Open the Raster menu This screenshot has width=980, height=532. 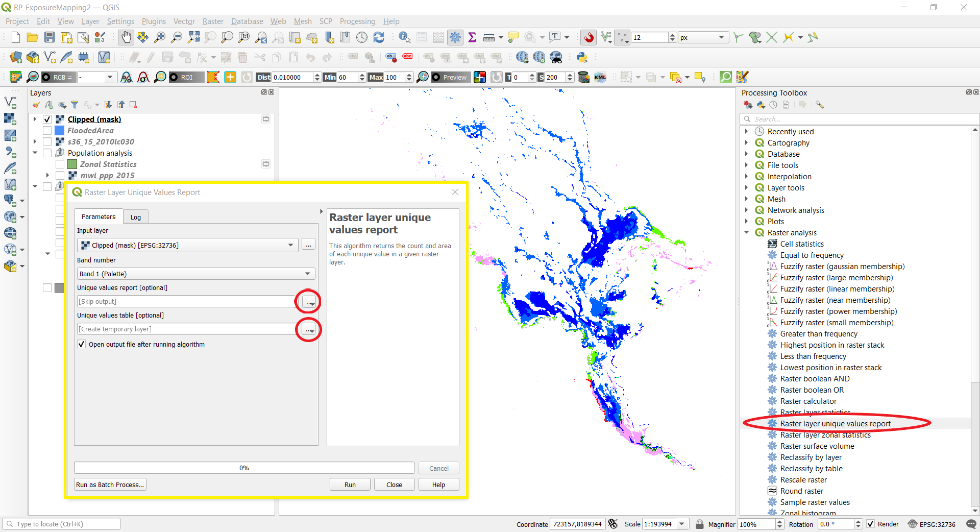[212, 21]
